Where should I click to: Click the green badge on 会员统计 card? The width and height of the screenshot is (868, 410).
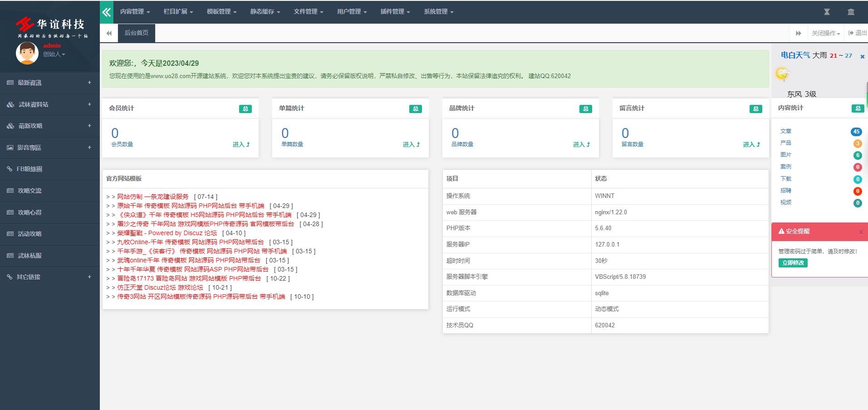[x=245, y=109]
